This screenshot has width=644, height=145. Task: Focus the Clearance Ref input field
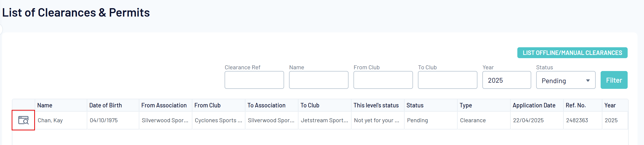[x=254, y=80]
